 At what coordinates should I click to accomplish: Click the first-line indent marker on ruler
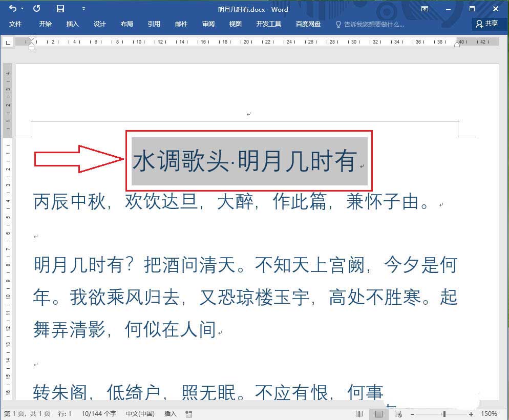tap(31, 38)
